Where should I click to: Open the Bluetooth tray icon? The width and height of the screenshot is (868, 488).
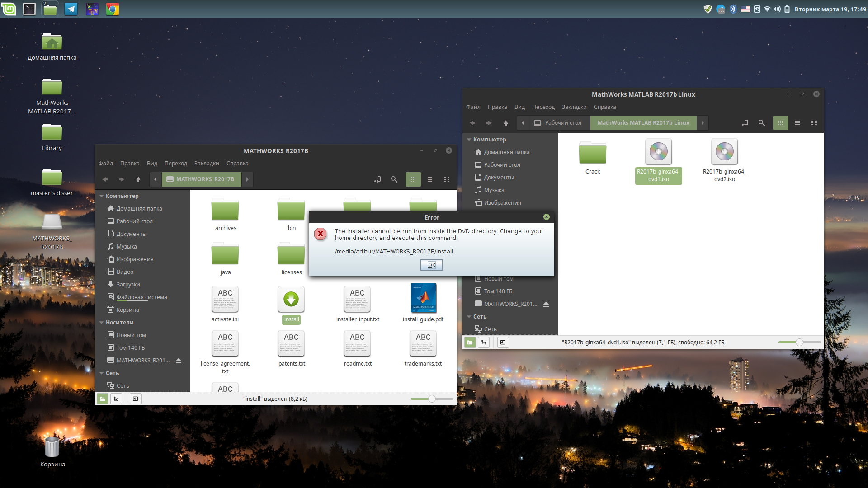[x=733, y=9]
